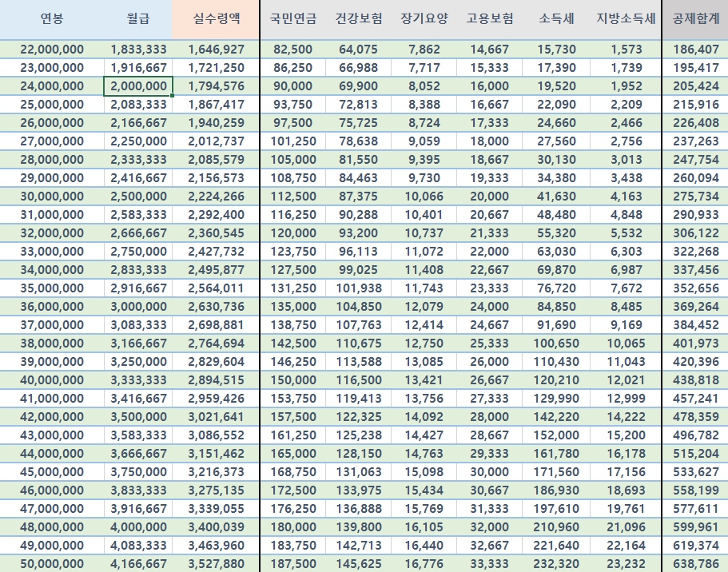Select national pension cell 165,000
Screen dimensions: 728x572
click(x=293, y=454)
